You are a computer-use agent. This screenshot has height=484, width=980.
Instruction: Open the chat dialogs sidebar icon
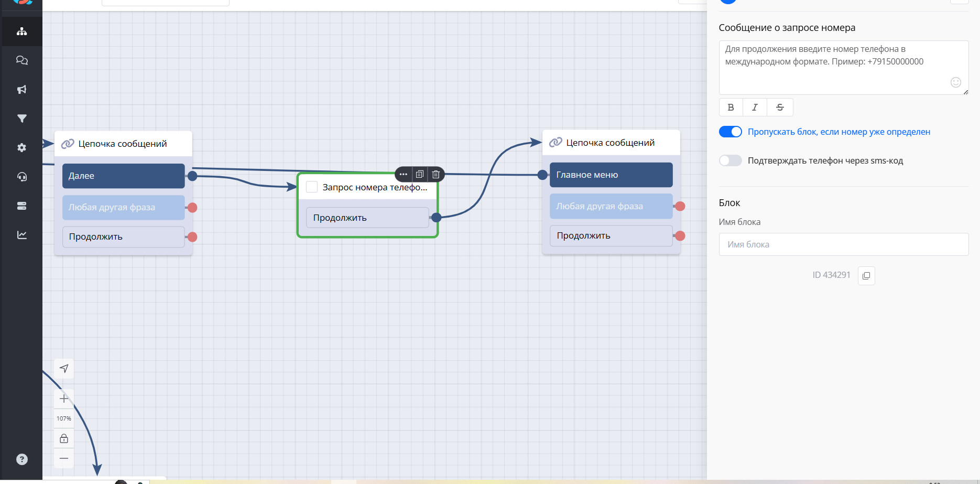pos(21,60)
